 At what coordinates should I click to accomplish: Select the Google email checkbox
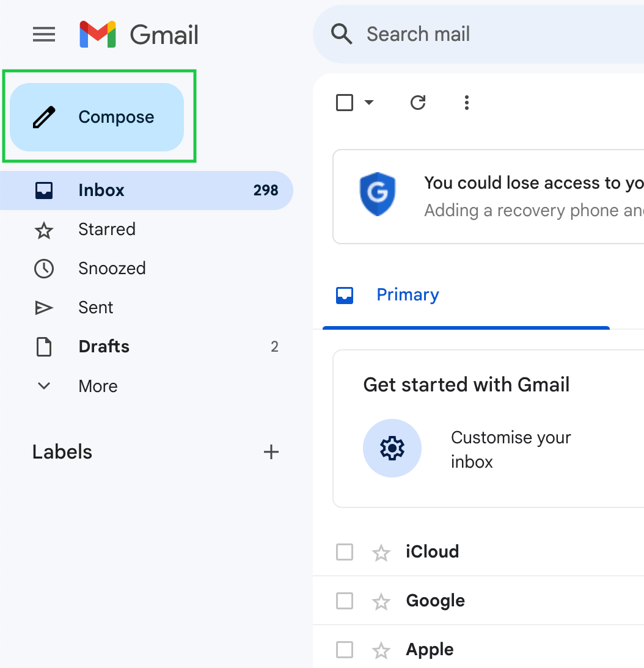point(345,601)
